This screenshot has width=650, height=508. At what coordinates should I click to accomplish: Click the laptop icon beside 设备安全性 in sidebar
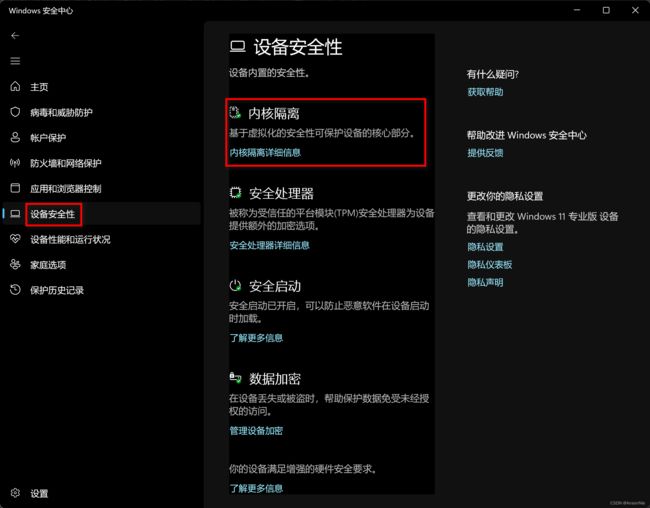click(15, 214)
